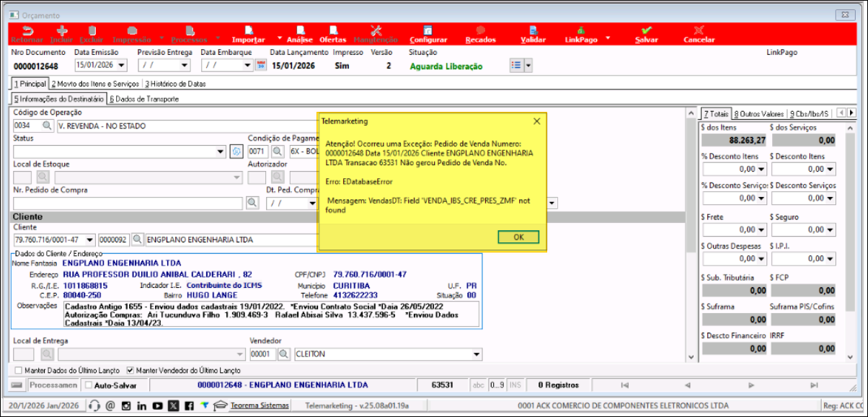Image resolution: width=868 pixels, height=417 pixels.
Task: Toggle the Auto-Salvar checkbox
Action: point(88,385)
